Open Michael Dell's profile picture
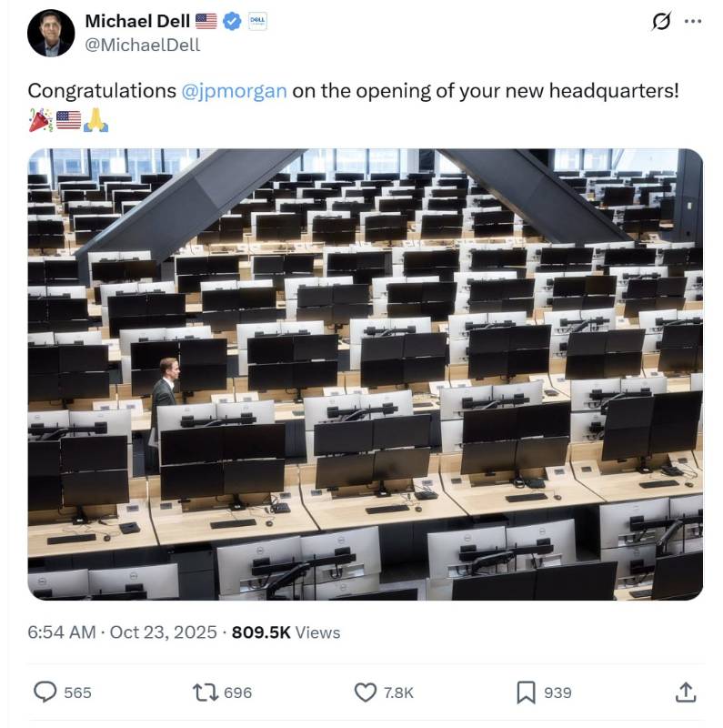This screenshot has width=723, height=728. coord(51,33)
